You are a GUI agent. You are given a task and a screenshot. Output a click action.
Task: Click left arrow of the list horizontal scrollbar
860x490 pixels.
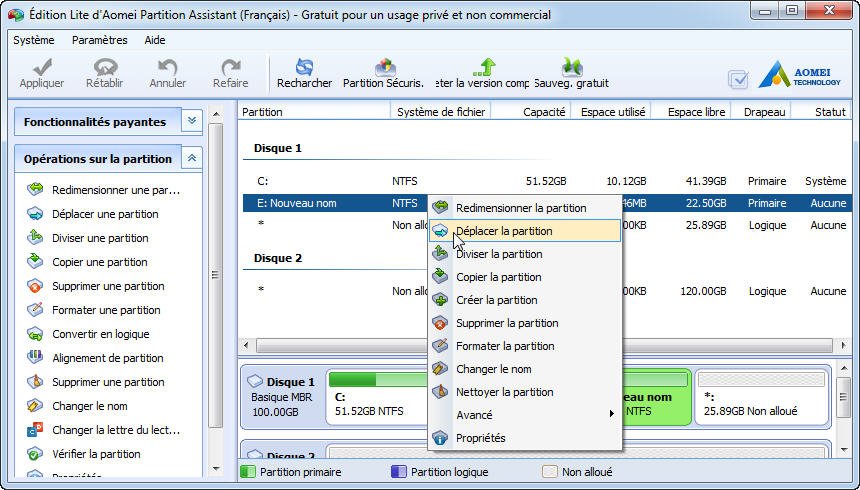(246, 346)
